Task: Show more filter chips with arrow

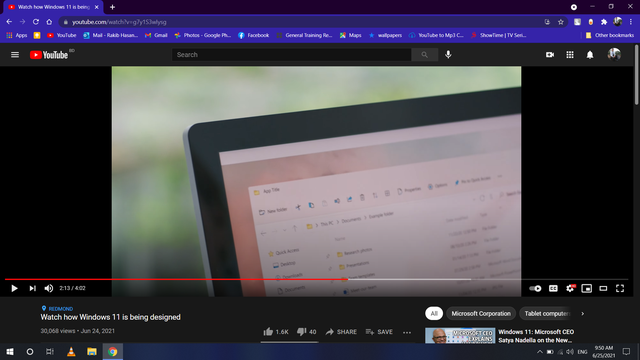Action: click(x=582, y=313)
